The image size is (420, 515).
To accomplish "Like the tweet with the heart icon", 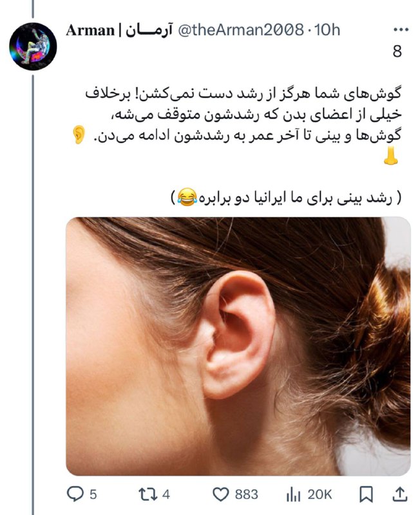I will 220,494.
